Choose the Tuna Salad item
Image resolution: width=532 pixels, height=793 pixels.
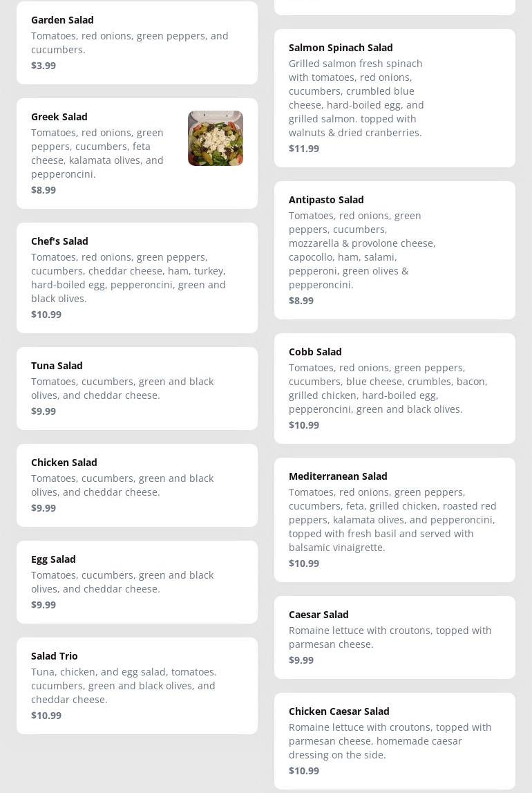(x=137, y=388)
